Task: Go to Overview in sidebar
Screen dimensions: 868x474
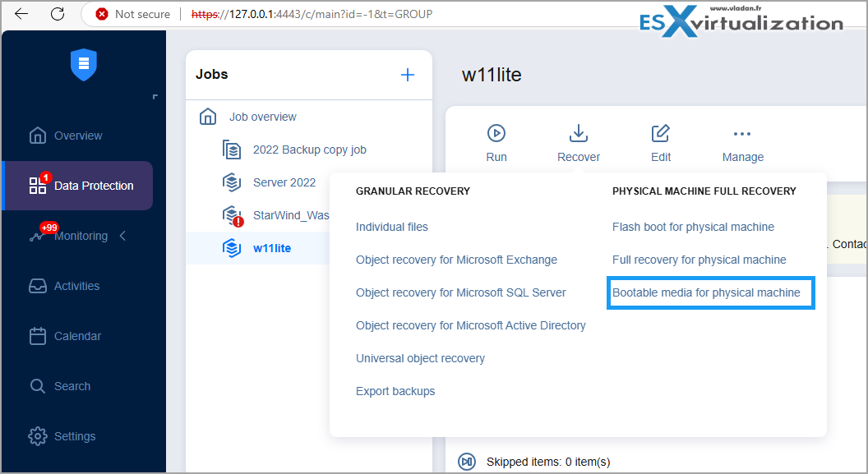Action: (x=78, y=136)
